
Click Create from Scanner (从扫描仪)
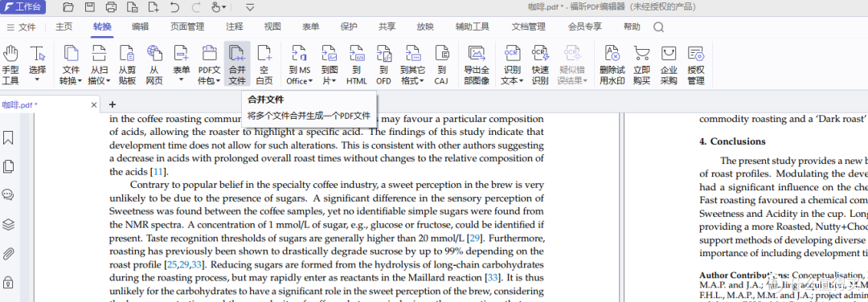[99, 65]
